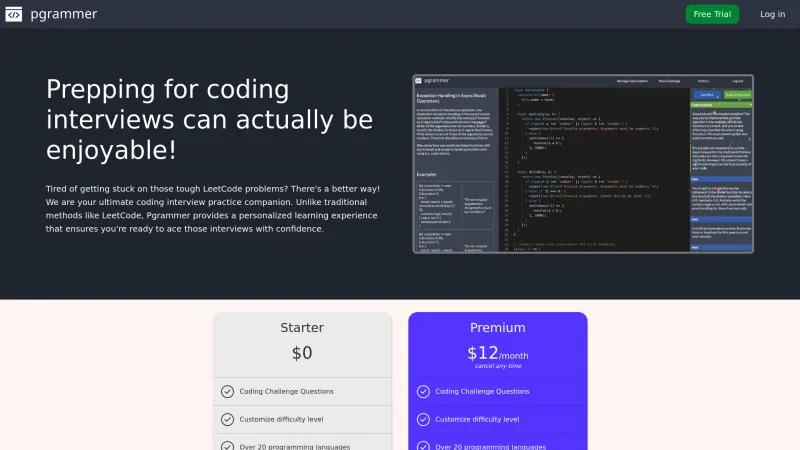This screenshot has width=800, height=450.
Task: Click Premium 'Customize difficulty level' text
Action: (x=477, y=419)
